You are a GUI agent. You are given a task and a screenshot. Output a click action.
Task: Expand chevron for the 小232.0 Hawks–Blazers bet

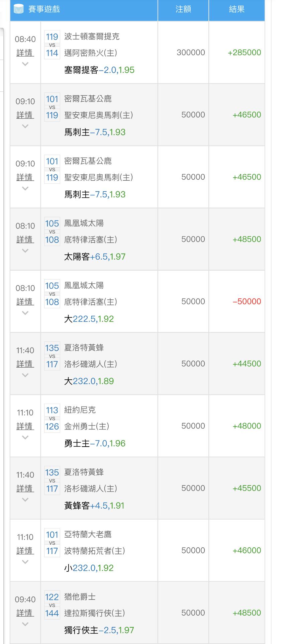25,562
